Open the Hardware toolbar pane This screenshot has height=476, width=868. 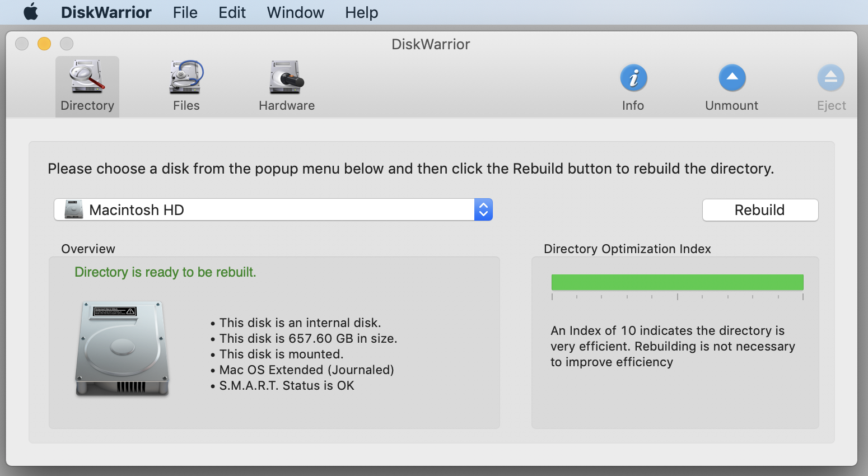(x=287, y=87)
